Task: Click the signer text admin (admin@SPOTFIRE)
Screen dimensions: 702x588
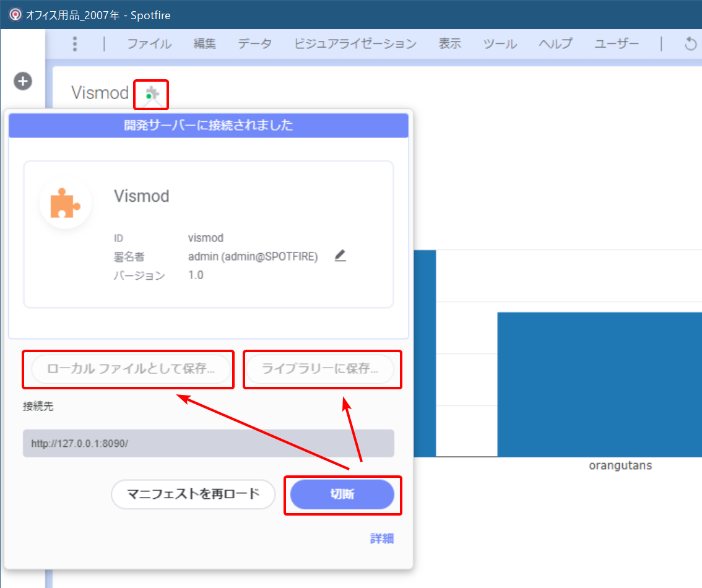Action: tap(253, 256)
